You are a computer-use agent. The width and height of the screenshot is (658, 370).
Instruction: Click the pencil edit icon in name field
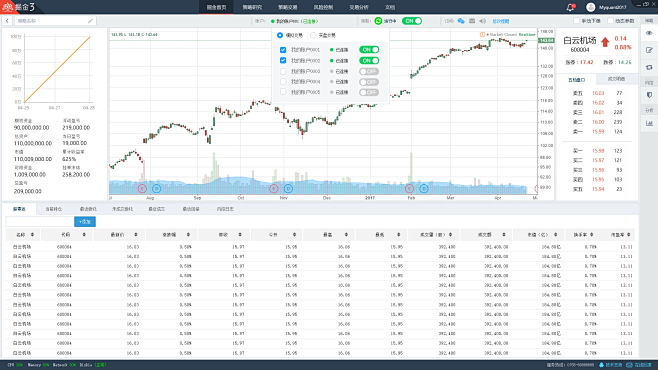[x=90, y=21]
